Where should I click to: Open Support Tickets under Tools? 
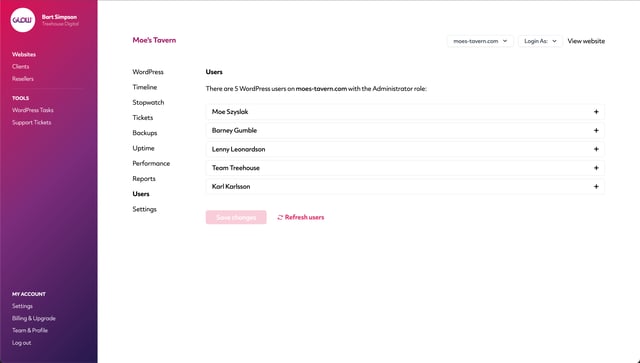(x=31, y=122)
